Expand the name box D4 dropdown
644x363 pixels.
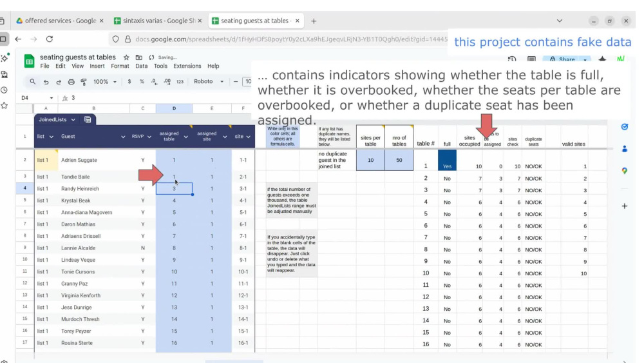[x=52, y=98]
